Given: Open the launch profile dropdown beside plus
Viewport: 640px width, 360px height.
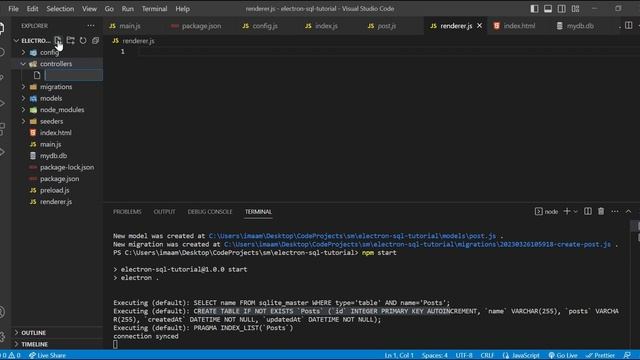Looking at the screenshot, I should coord(576,211).
